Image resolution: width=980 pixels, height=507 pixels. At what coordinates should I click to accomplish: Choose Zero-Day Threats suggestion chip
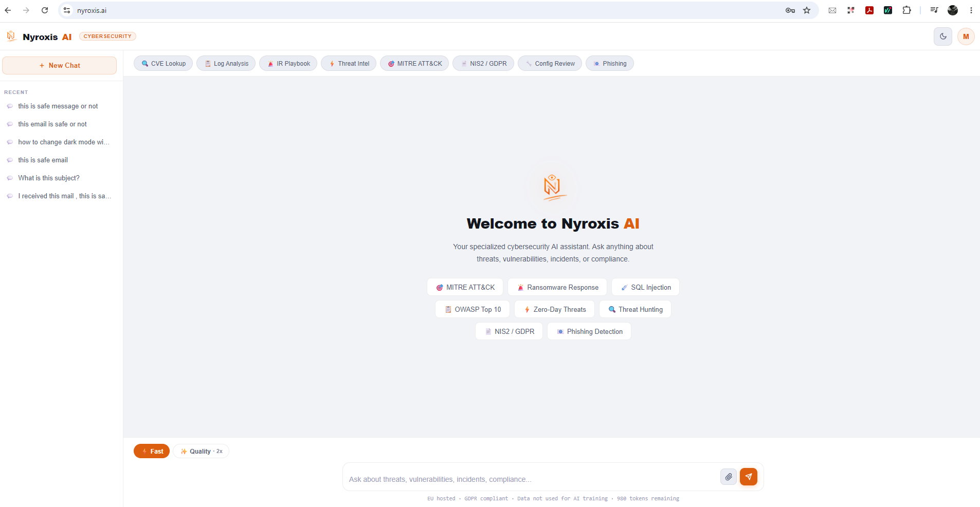pyautogui.click(x=554, y=309)
